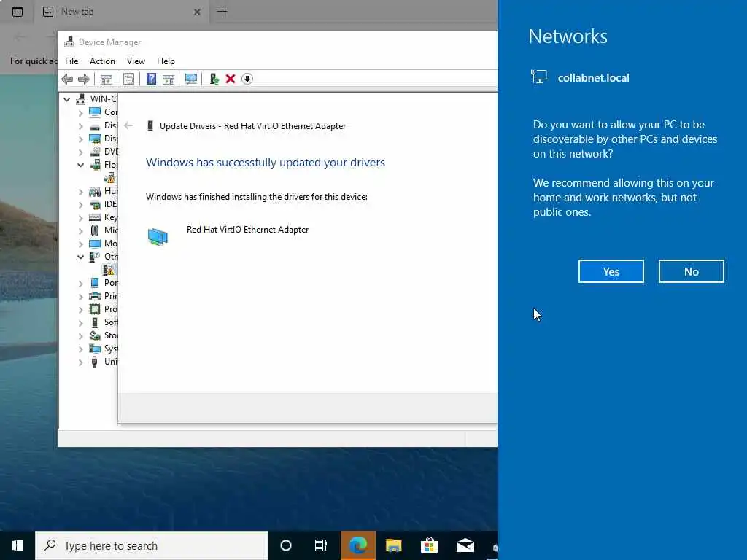Click the Update device driver toolbar icon

pyautogui.click(x=214, y=79)
